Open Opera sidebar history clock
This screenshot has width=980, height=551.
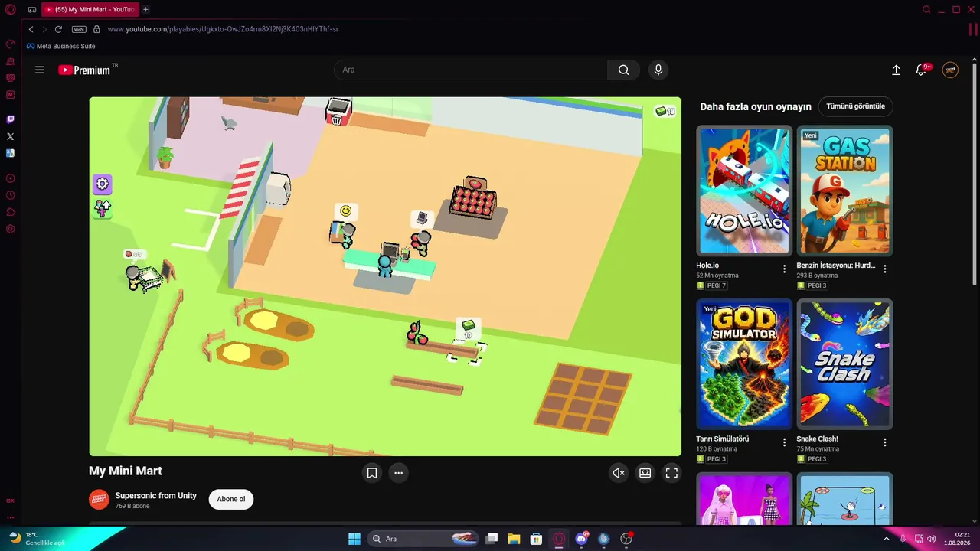pos(10,195)
